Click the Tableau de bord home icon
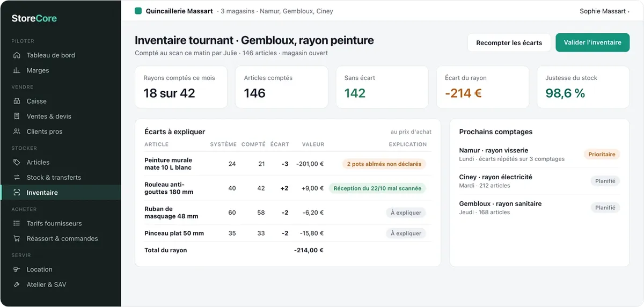 tap(17, 55)
